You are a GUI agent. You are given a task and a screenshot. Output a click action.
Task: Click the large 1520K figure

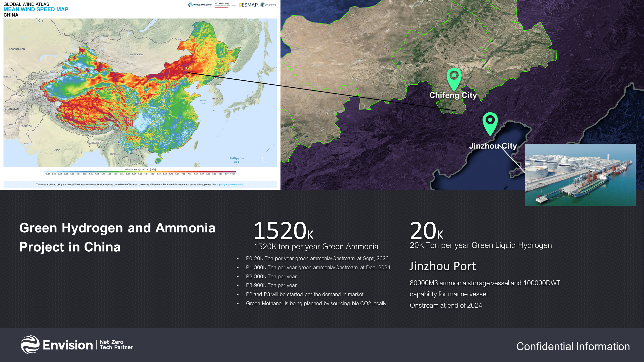(283, 231)
